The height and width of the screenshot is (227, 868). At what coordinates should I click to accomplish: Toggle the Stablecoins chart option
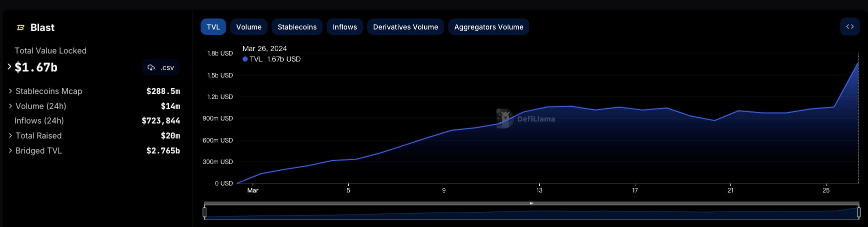pyautogui.click(x=297, y=27)
